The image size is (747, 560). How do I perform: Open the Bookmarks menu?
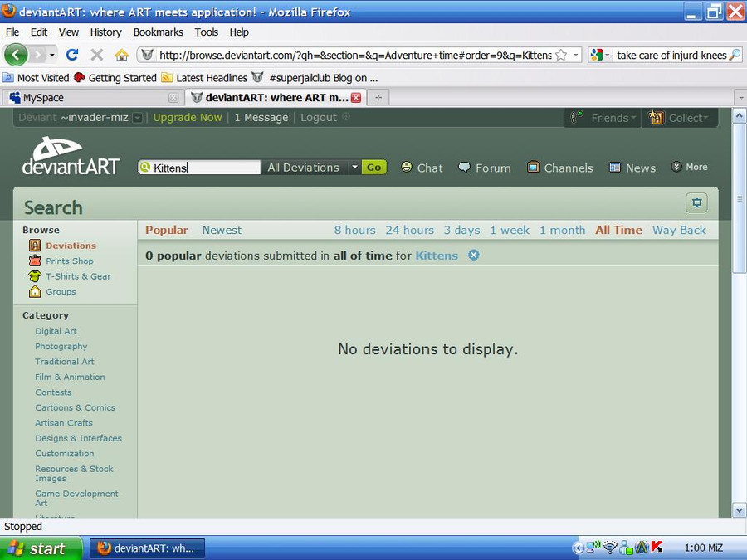(159, 32)
